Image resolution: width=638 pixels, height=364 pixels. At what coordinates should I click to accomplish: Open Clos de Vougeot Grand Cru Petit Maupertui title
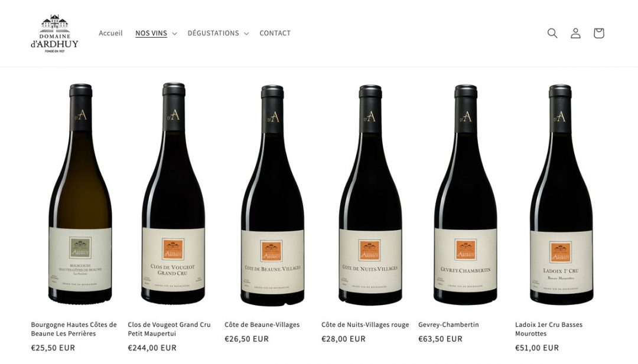170,329
